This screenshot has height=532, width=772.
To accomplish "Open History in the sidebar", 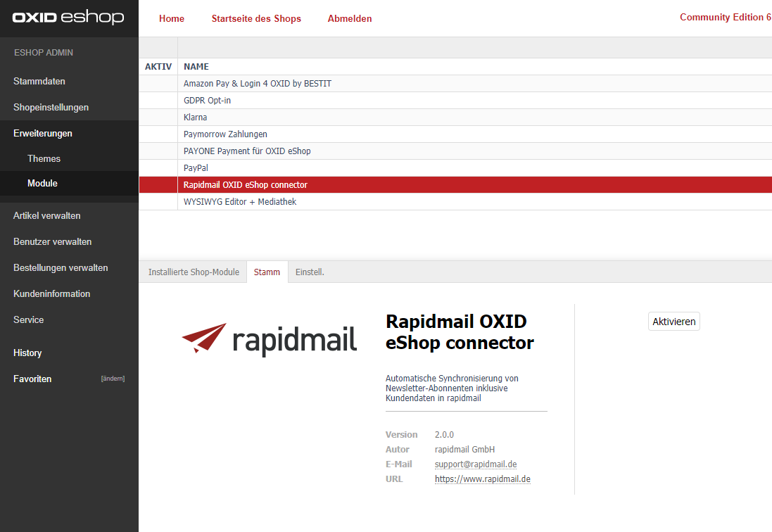I will point(27,353).
